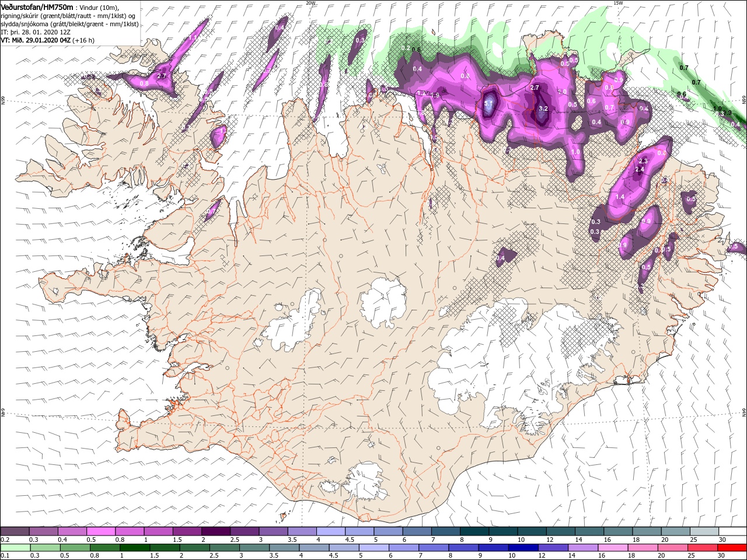This screenshot has width=747, height=560.
Task: Click the valid time 'VT: Mið. 29.01.2020 04Z'
Action: click(36, 40)
